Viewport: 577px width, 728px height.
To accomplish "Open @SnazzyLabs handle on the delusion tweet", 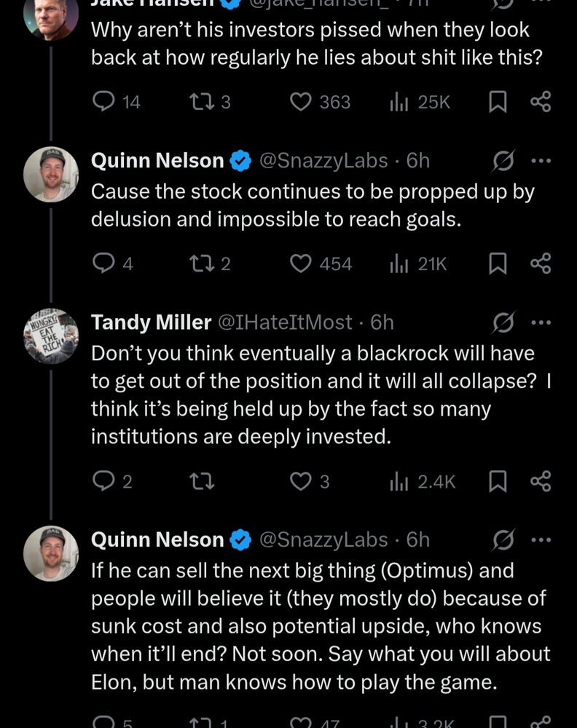I will [x=323, y=161].
